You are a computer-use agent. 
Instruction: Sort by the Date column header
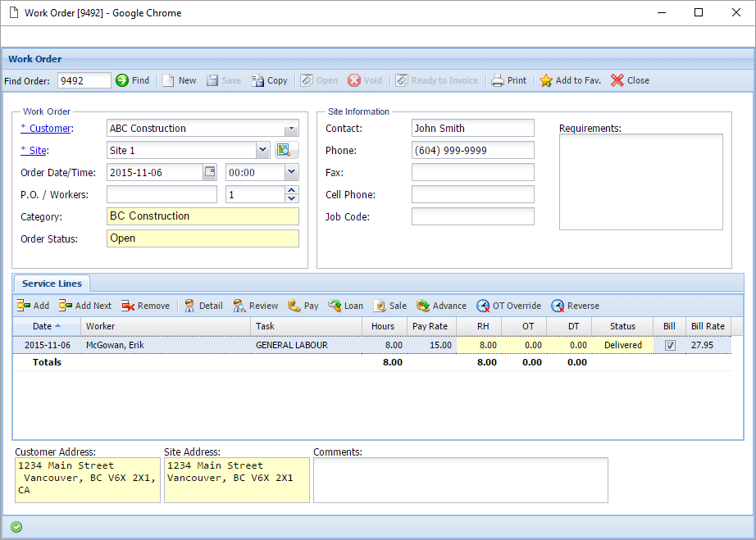pyautogui.click(x=43, y=326)
